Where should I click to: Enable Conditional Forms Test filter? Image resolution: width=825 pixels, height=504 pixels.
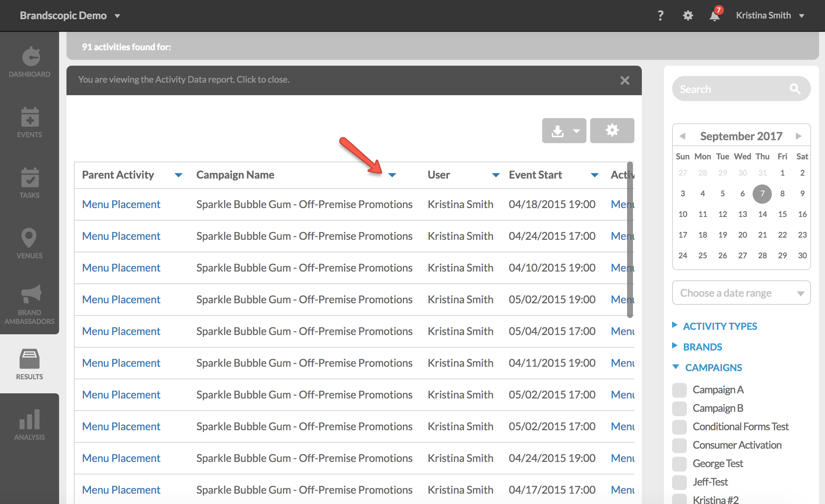coord(679,427)
